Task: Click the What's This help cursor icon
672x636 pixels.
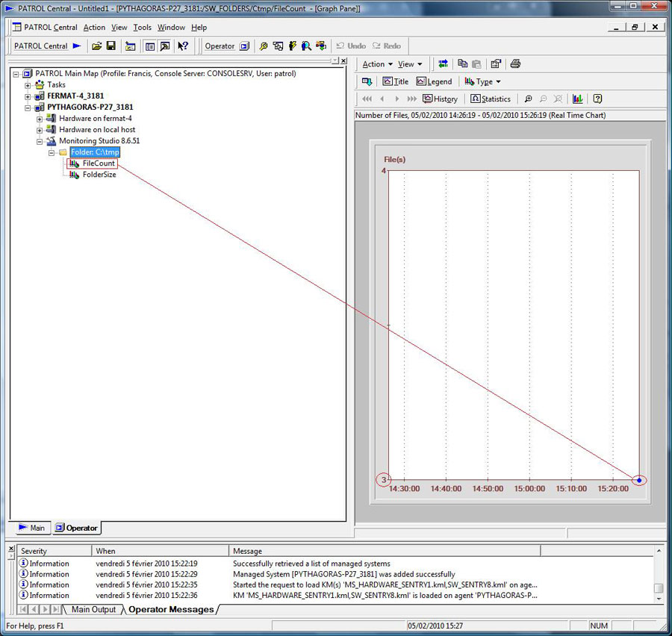Action: coord(183,46)
